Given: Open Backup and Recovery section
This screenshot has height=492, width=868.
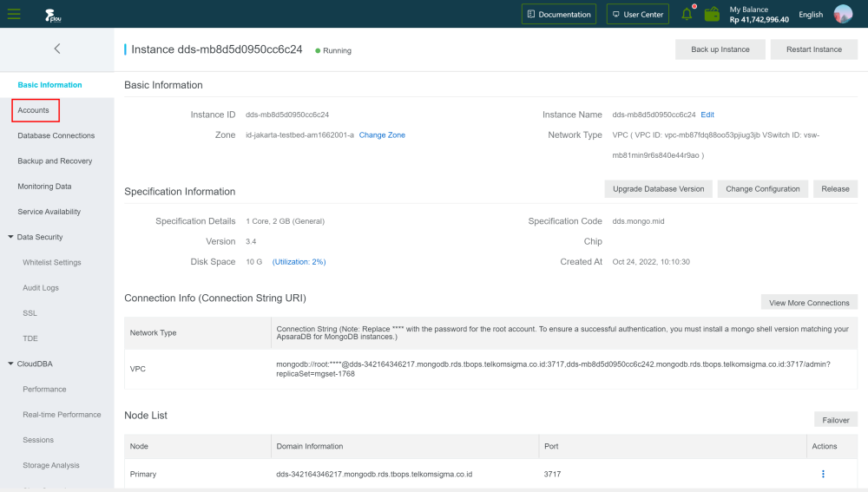Looking at the screenshot, I should pyautogui.click(x=55, y=161).
